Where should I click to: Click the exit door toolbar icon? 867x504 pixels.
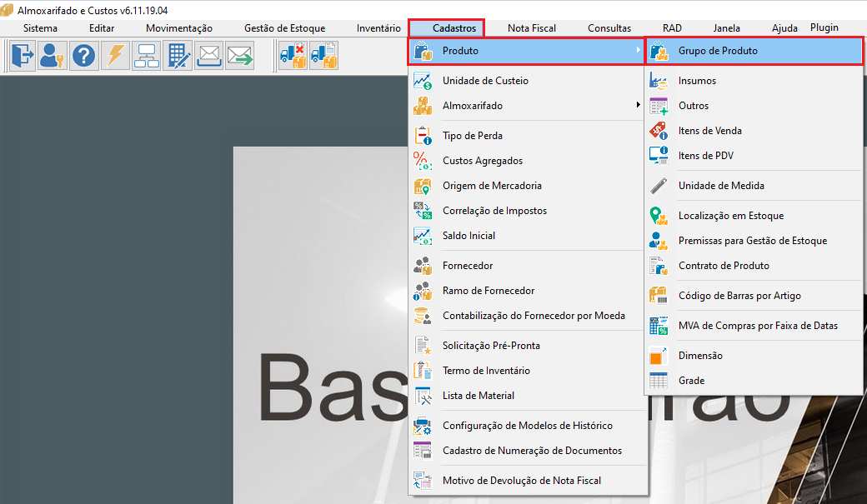(23, 56)
